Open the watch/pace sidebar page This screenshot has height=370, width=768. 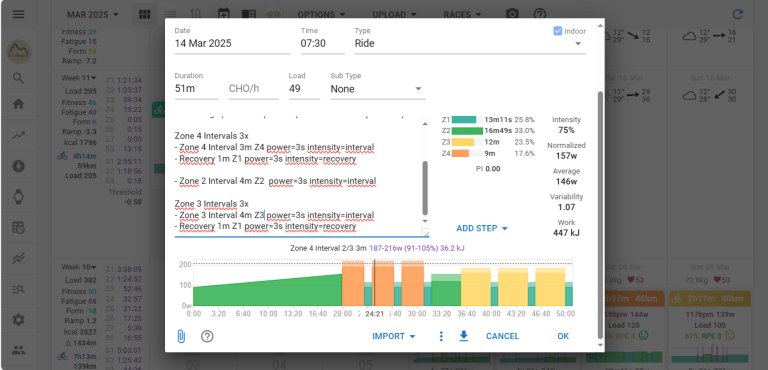pyautogui.click(x=18, y=197)
